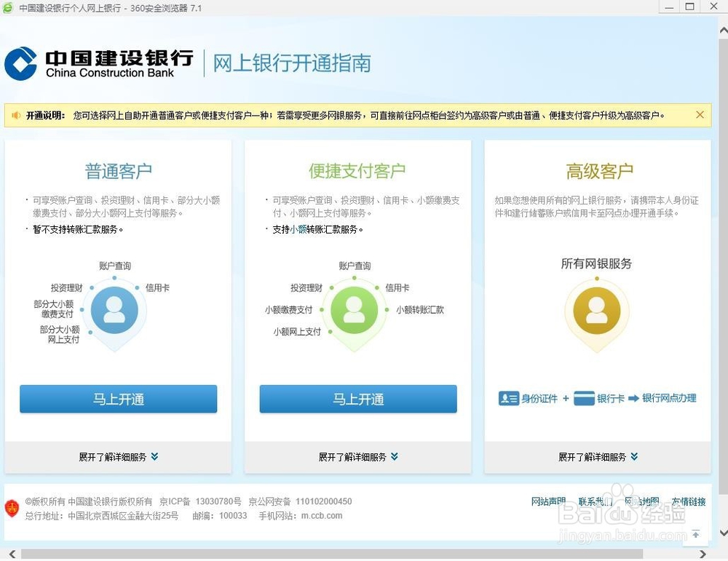Click the gold user avatar icon in 高级客户
Viewport: 728px width, 561px height.
coord(597,310)
